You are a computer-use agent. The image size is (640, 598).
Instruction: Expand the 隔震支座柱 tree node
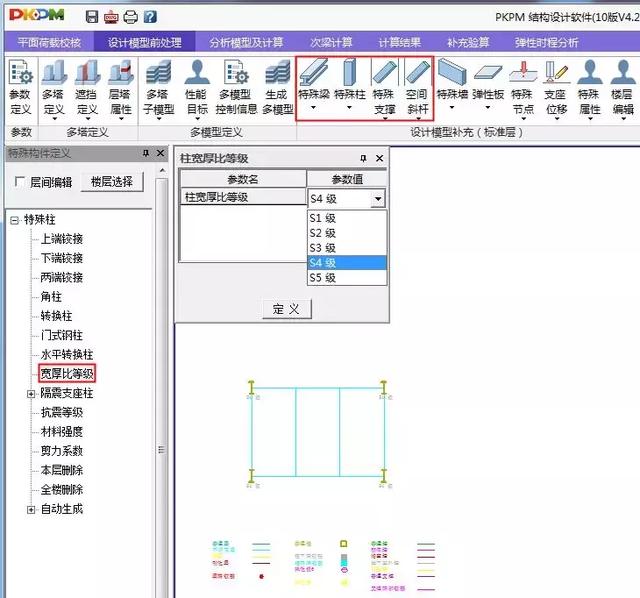[x=31, y=393]
